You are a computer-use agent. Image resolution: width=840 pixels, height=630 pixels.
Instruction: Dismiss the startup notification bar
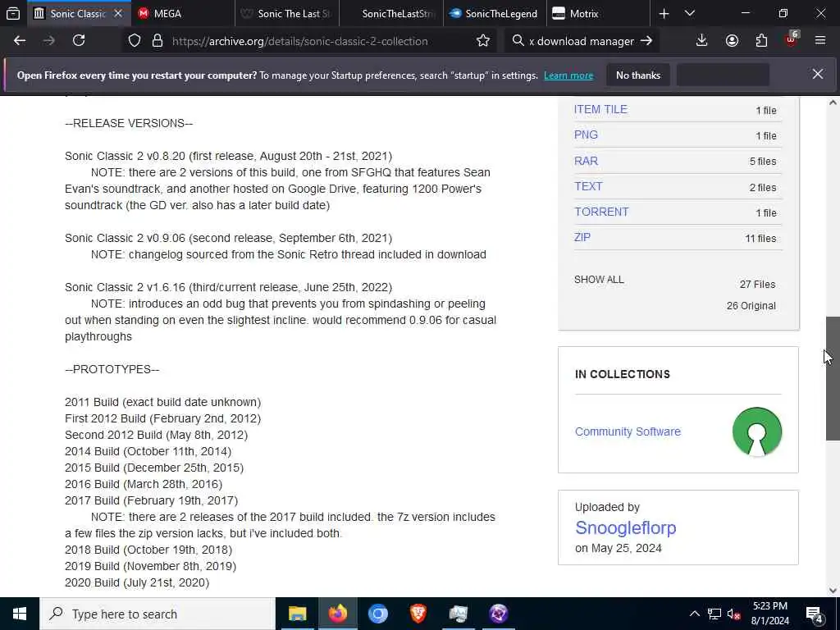pyautogui.click(x=818, y=75)
